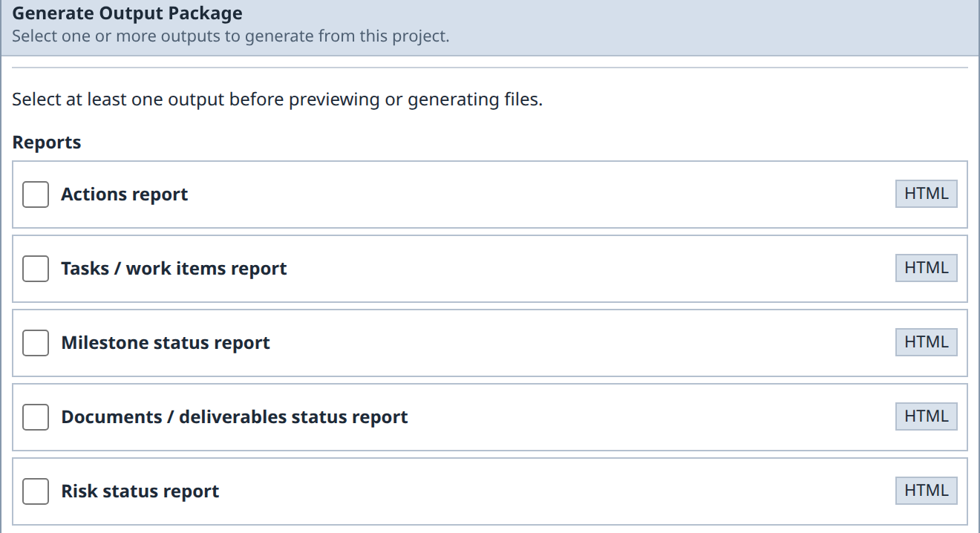Click the 'Documents / deliverables status report' label

point(235,417)
